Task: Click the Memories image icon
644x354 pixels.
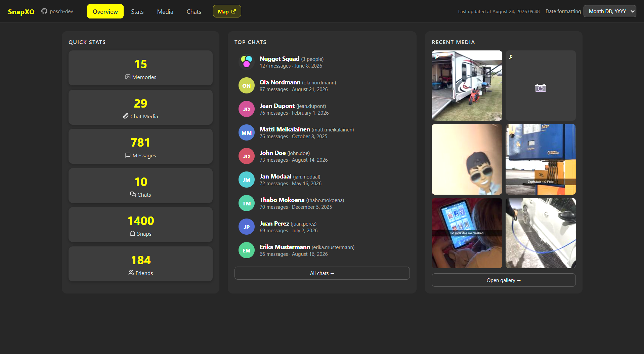Action: (128, 77)
